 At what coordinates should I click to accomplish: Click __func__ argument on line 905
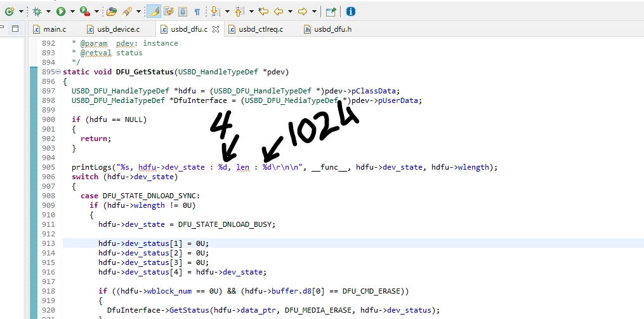click(x=329, y=167)
